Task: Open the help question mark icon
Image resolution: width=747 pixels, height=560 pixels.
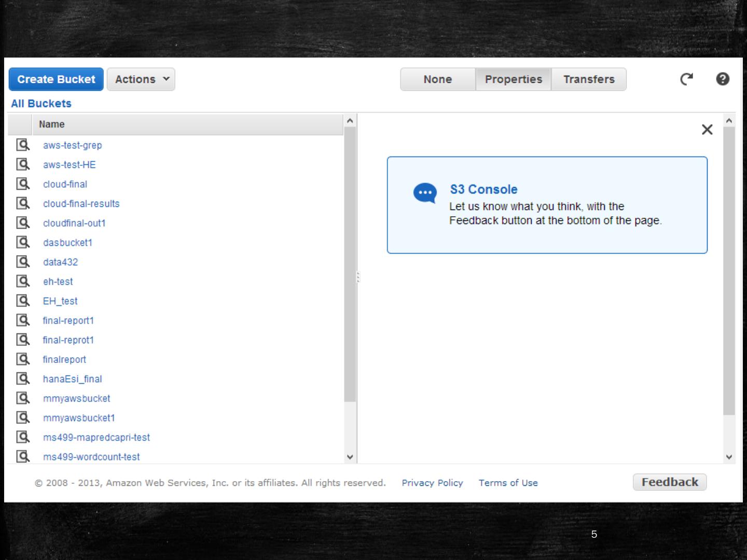Action: 723,79
